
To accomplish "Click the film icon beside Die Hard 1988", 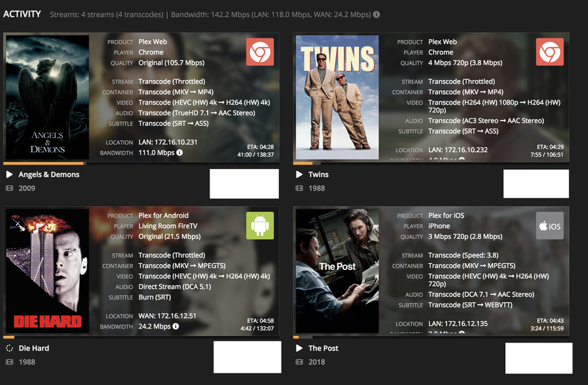I will point(9,362).
